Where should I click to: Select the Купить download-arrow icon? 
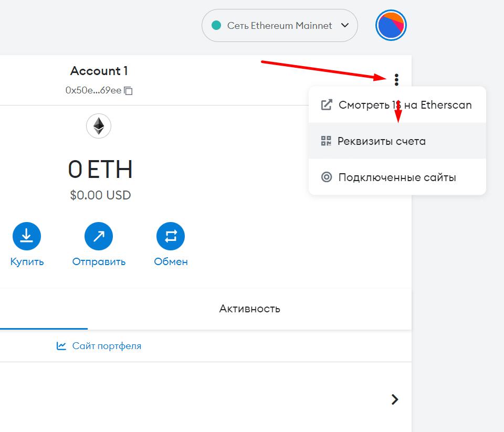(27, 236)
